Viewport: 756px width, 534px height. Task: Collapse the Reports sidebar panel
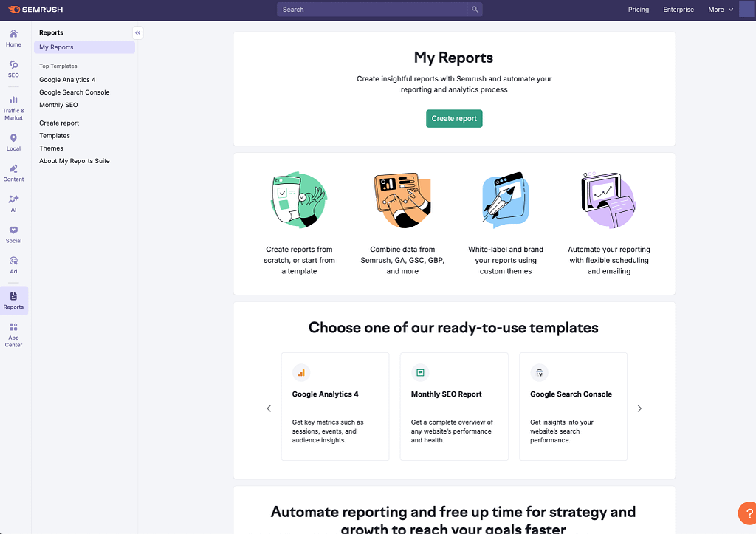click(x=138, y=32)
